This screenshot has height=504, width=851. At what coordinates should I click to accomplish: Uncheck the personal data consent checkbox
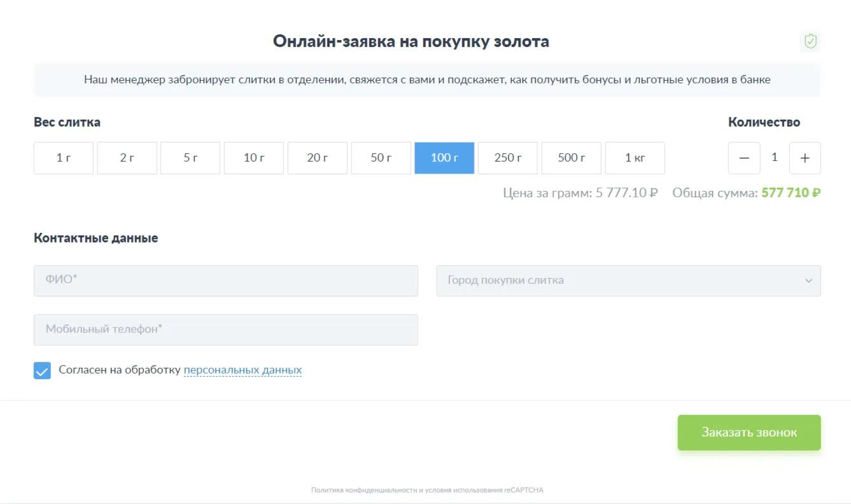coord(42,370)
